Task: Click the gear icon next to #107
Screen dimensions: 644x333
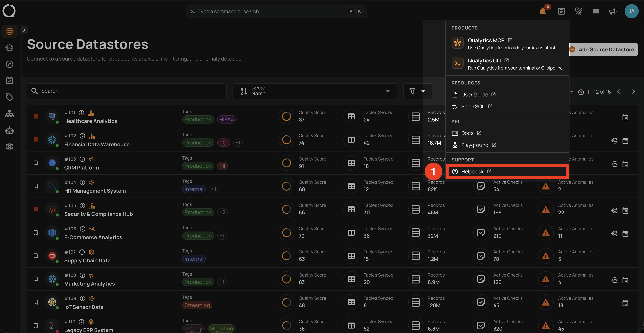Action: click(91, 252)
